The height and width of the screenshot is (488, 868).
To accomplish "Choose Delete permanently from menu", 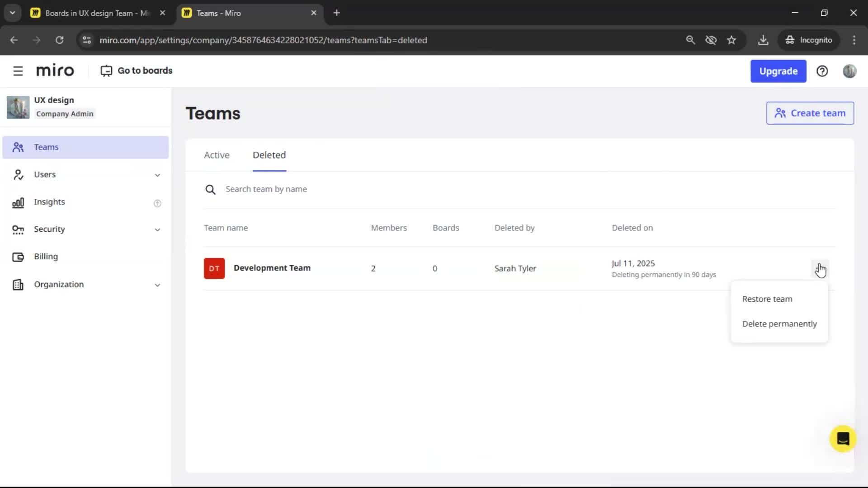I will click(779, 324).
